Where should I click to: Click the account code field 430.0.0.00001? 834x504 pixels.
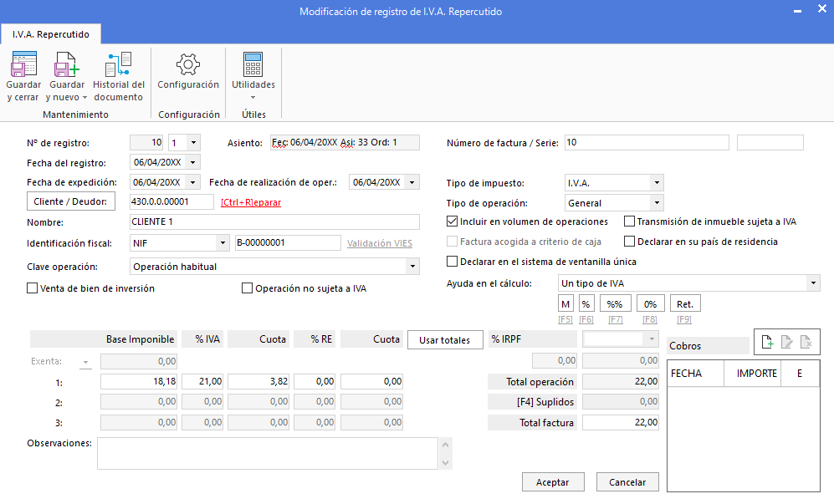coord(171,201)
